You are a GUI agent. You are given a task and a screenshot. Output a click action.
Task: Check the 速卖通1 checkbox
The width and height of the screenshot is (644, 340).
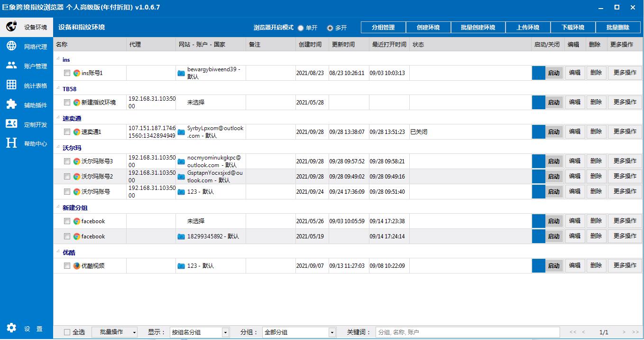click(x=67, y=132)
